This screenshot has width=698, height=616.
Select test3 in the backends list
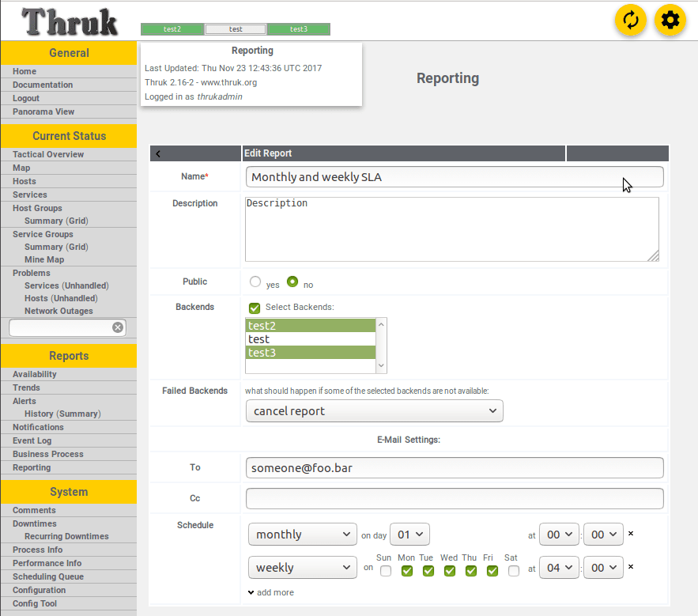click(311, 353)
